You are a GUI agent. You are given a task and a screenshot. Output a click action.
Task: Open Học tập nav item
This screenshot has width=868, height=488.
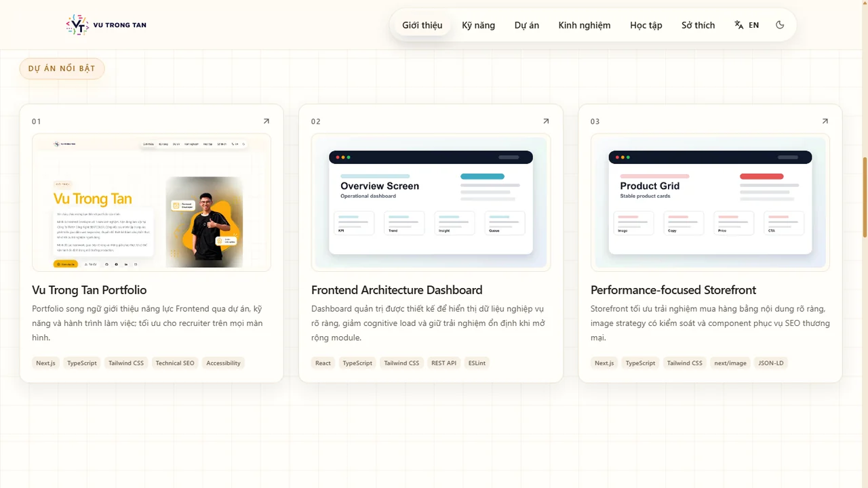(646, 25)
